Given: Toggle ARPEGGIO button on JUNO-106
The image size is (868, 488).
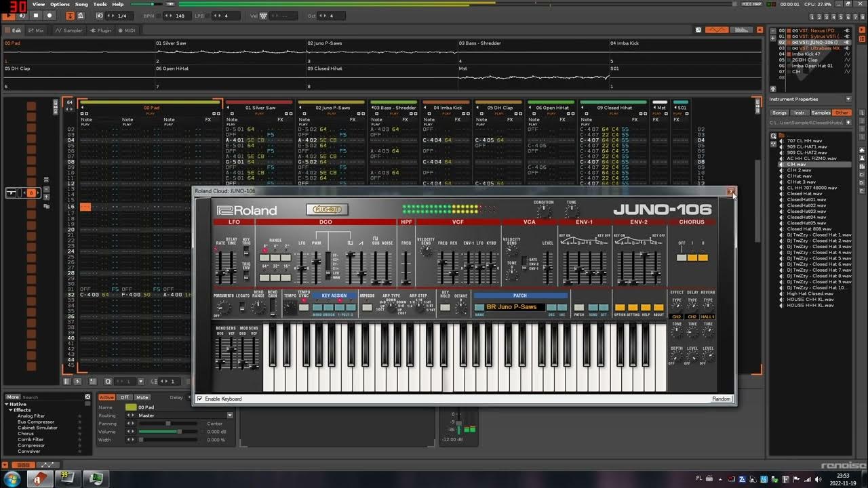Looking at the screenshot, I should pos(367,307).
